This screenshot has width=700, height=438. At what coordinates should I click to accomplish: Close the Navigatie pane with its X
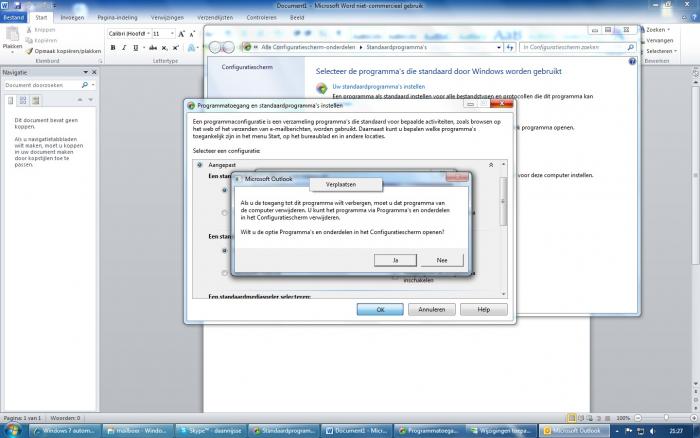pos(94,72)
